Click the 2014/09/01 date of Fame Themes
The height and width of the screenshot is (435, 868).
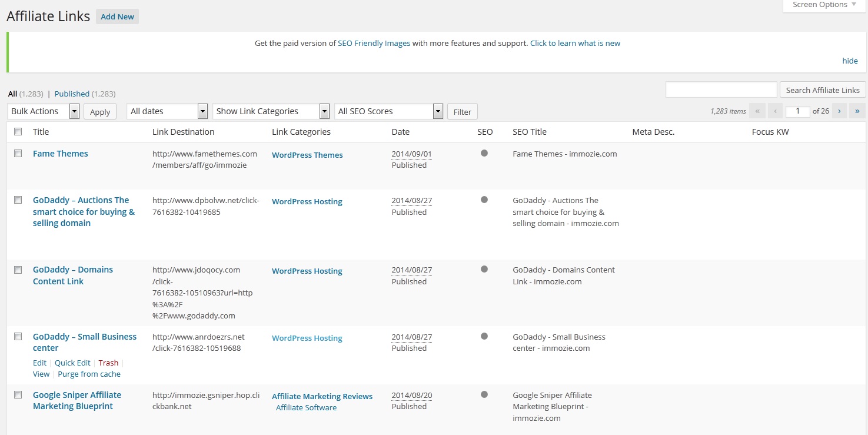coord(412,154)
